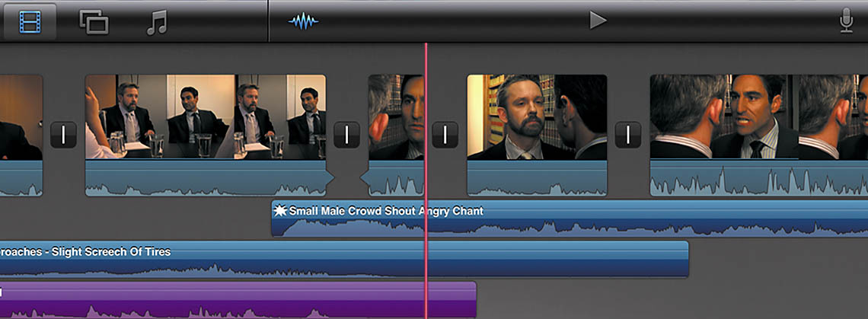Select the Slight Screech Of Tires audio clip
Image resolution: width=868 pixels, height=319 pixels.
343,259
